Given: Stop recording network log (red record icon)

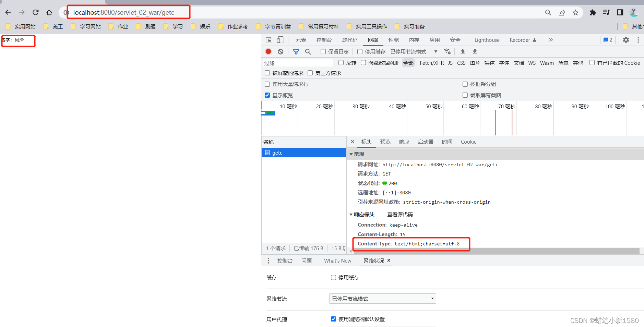Looking at the screenshot, I should point(269,51).
